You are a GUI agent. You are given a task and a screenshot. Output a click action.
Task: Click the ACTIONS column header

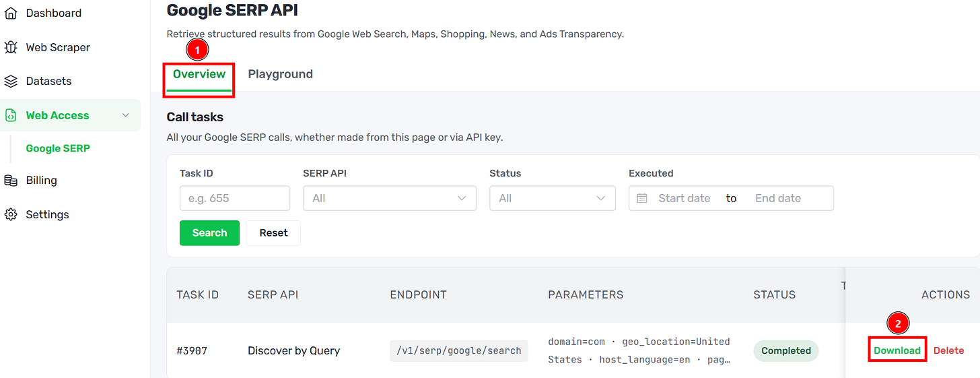point(946,294)
